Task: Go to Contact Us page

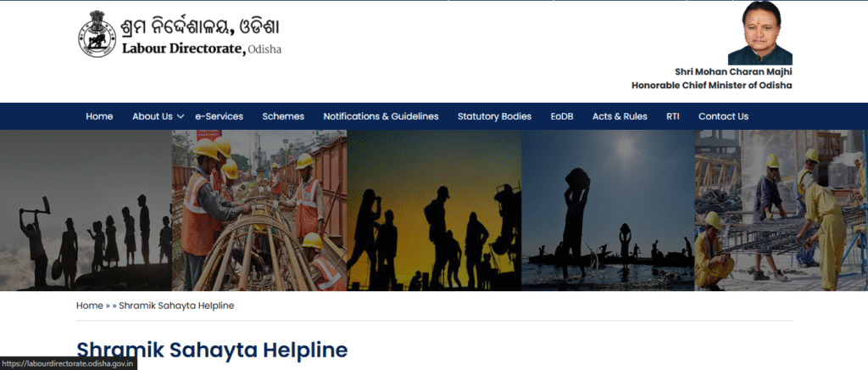Action: 723,116
